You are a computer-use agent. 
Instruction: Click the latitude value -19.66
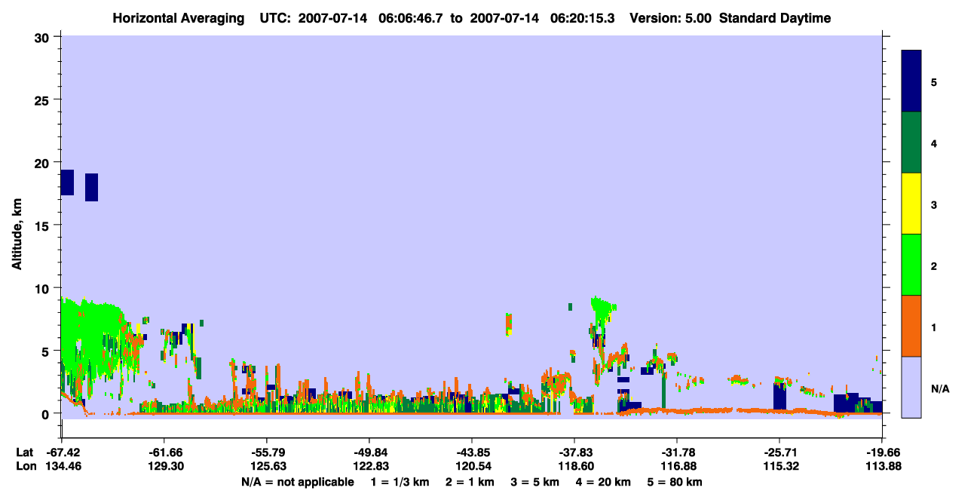click(x=882, y=452)
